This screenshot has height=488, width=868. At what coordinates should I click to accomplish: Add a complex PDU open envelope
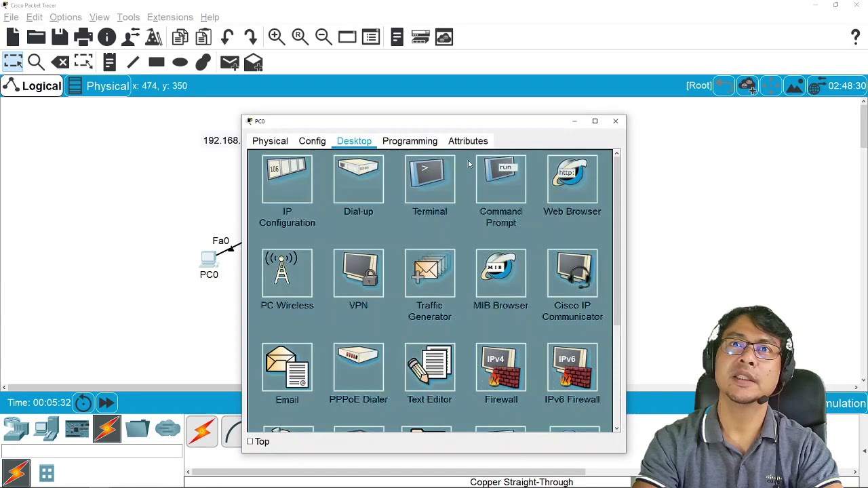click(x=253, y=63)
